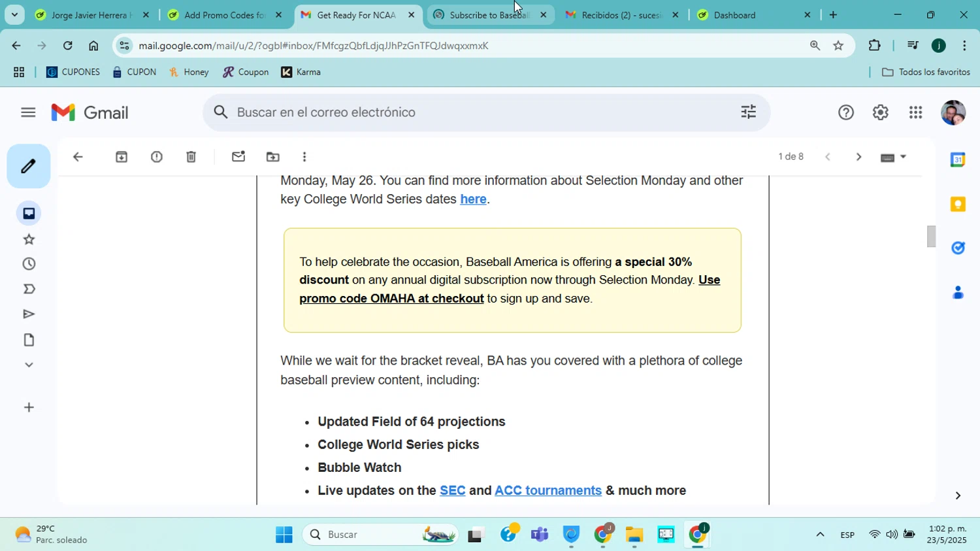Open Gmail support help icon
This screenshot has width=980, height=551.
(x=846, y=112)
